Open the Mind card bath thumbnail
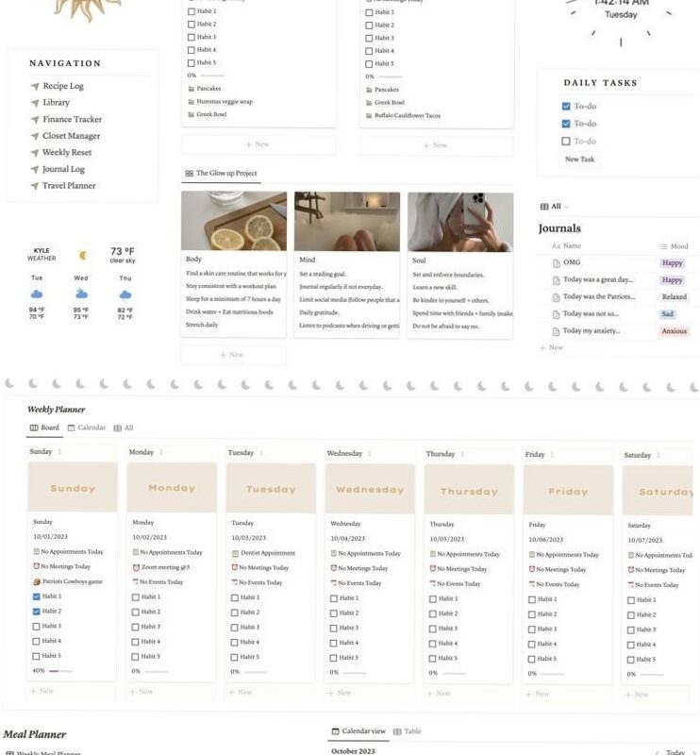Image resolution: width=700 pixels, height=755 pixels. coord(347,221)
